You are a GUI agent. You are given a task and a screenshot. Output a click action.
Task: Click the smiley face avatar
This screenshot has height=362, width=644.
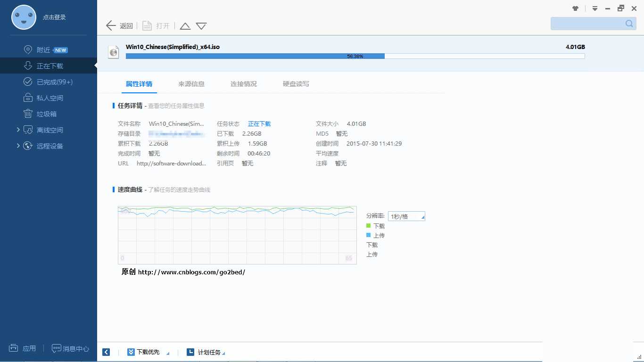click(x=24, y=17)
